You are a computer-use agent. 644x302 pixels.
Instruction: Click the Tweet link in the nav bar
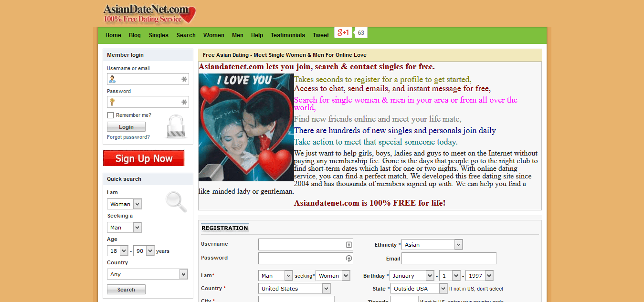click(x=321, y=35)
